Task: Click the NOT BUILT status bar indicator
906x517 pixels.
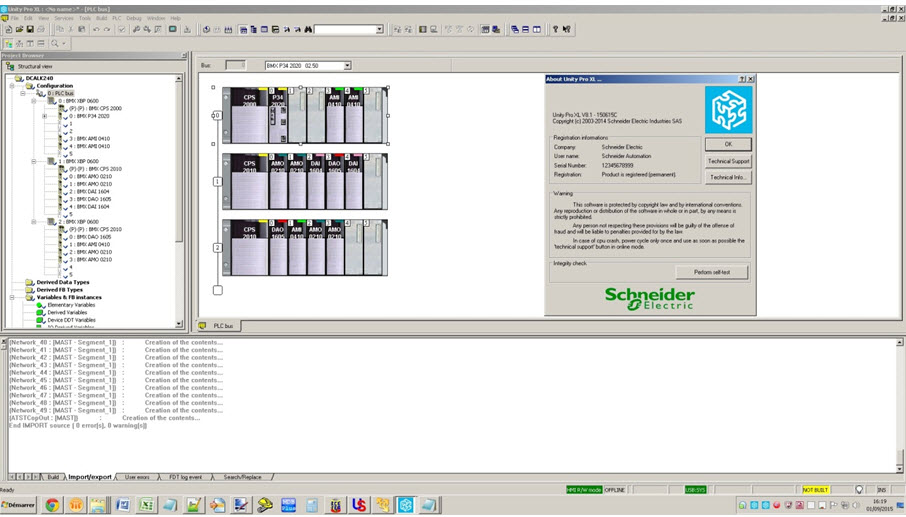Action: pyautogui.click(x=815, y=490)
